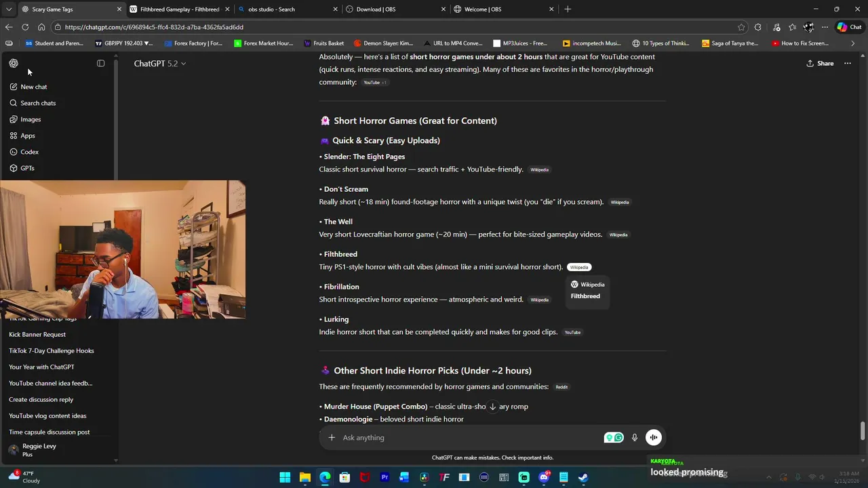
Task: Reload the page
Action: click(x=25, y=27)
